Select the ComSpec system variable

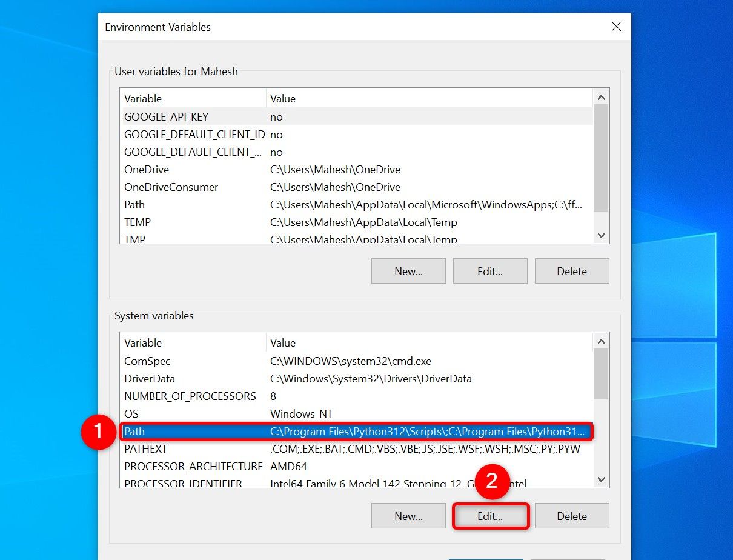click(357, 361)
